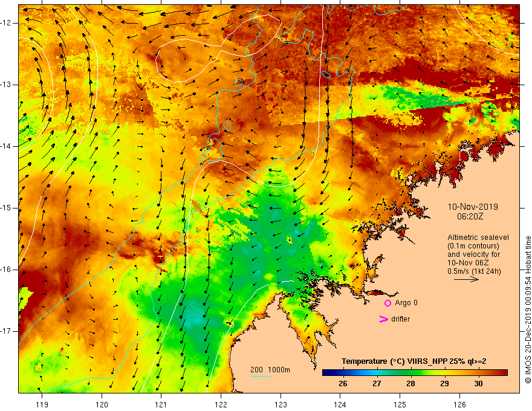Click the 'drifter' legend label
This screenshot has height=411, width=532.
point(400,319)
